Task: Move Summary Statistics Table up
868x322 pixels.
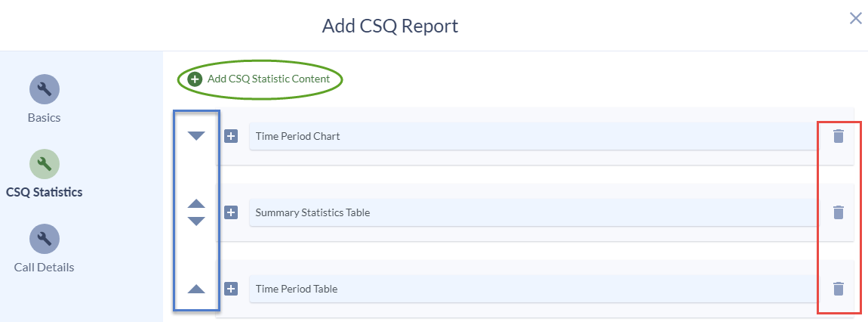Action: tap(196, 203)
